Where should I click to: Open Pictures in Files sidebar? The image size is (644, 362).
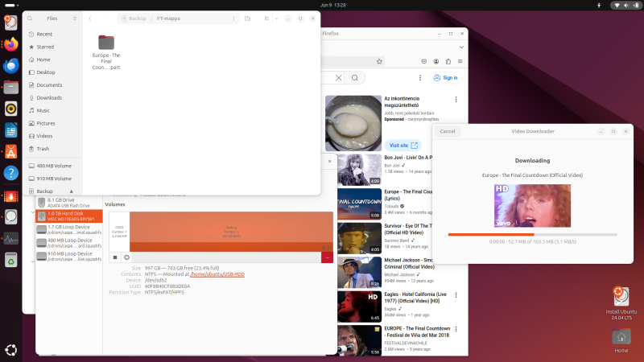pyautogui.click(x=52, y=123)
